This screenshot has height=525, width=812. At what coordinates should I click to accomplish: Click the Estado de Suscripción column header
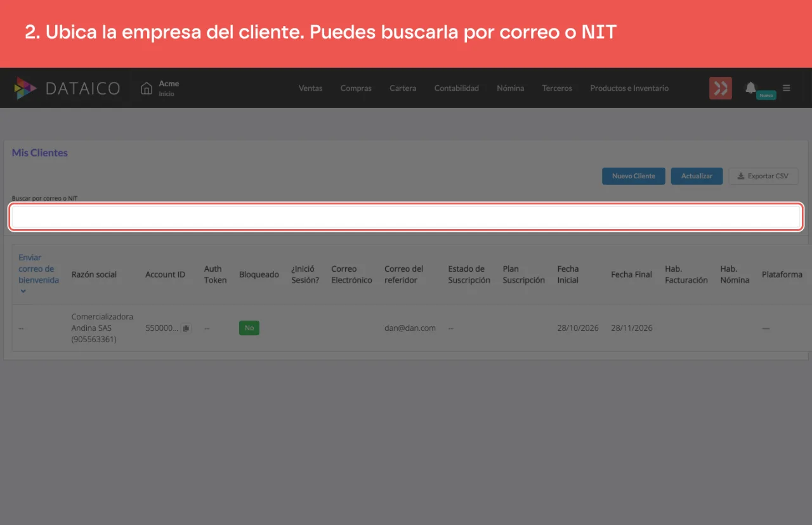[469, 274]
